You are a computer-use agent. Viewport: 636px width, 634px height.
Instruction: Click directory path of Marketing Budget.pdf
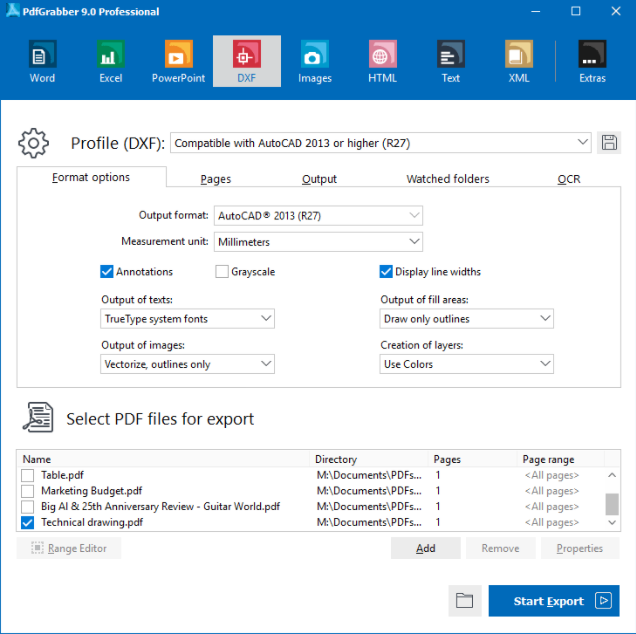click(369, 491)
